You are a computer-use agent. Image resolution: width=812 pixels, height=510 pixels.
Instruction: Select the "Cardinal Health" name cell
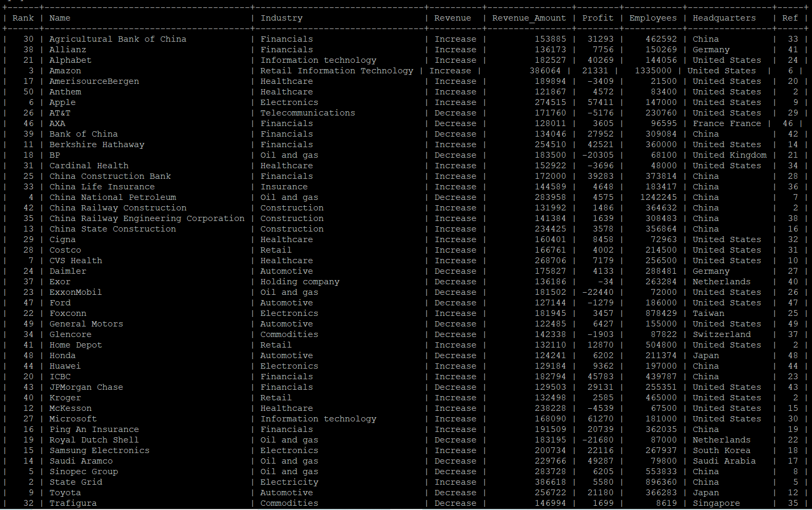[x=89, y=166]
